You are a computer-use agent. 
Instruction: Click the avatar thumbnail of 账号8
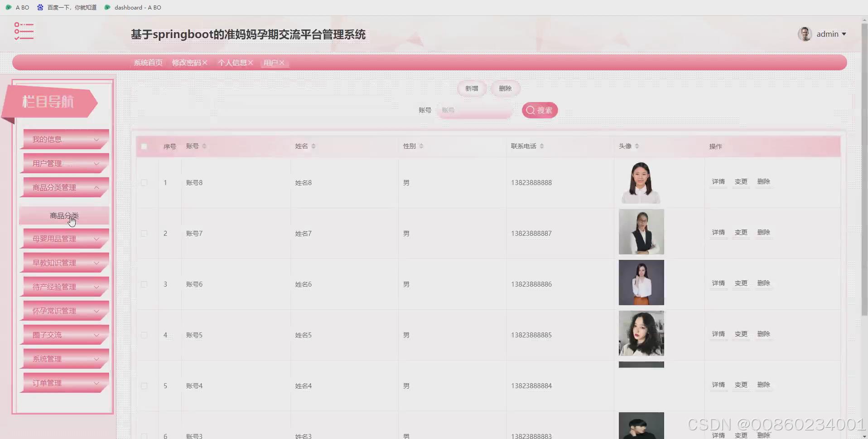click(x=641, y=182)
